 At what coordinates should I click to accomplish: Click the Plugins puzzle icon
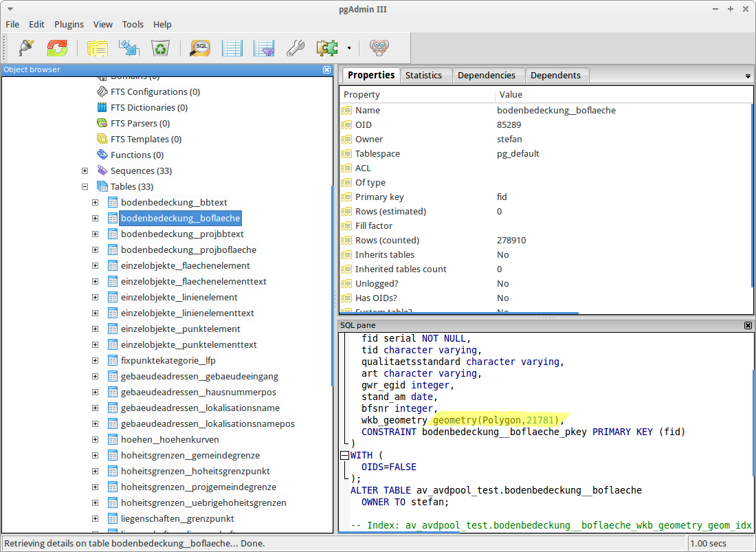click(327, 47)
